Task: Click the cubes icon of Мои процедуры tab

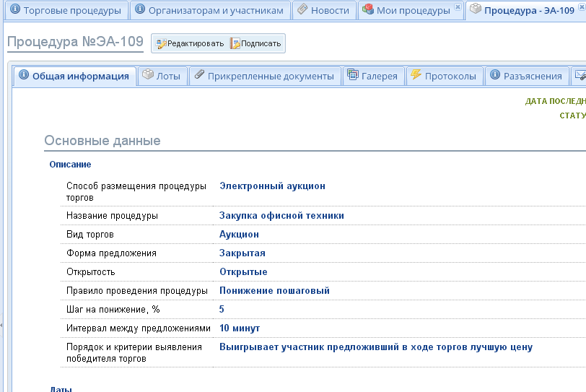Action: [368, 10]
